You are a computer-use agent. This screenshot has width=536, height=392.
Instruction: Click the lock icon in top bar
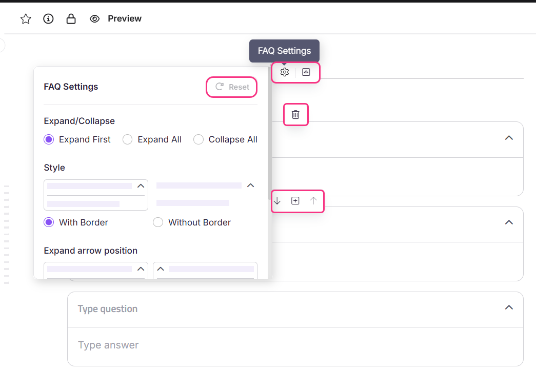[x=71, y=19]
